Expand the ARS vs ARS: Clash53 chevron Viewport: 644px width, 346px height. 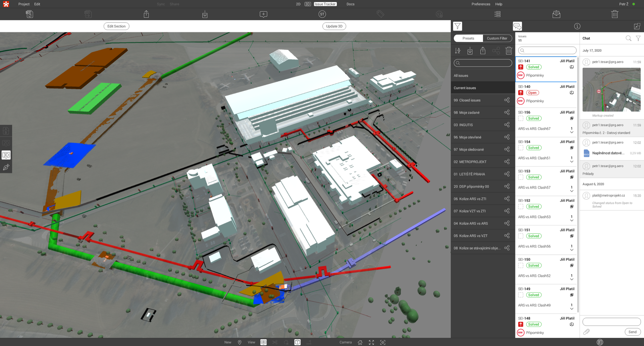572,220
